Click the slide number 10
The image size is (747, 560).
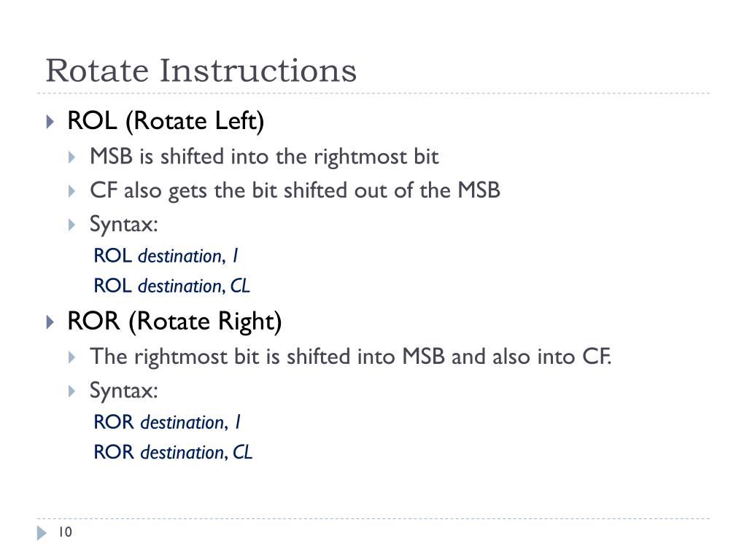(65, 532)
